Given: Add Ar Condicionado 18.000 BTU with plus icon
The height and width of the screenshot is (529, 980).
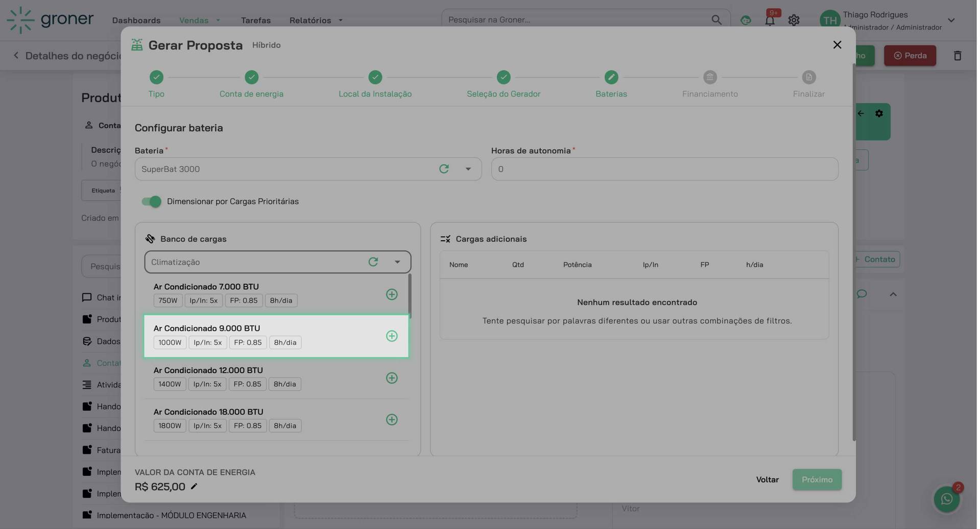Looking at the screenshot, I should point(391,420).
